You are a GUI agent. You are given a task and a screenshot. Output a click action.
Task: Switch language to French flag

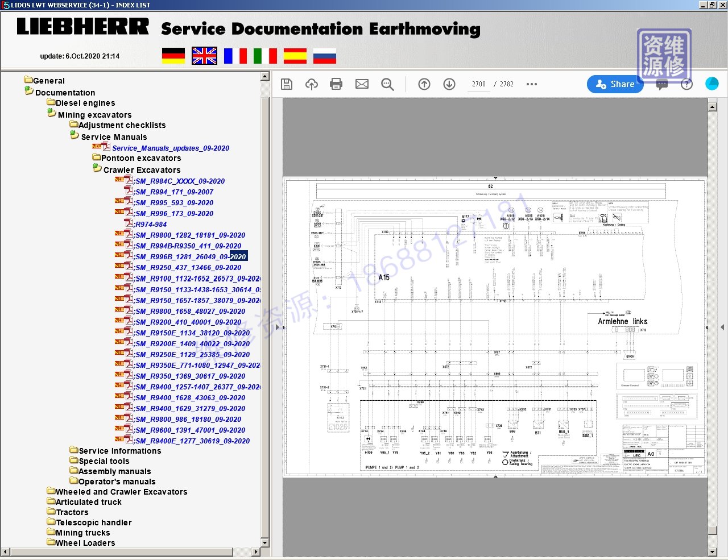coord(235,56)
